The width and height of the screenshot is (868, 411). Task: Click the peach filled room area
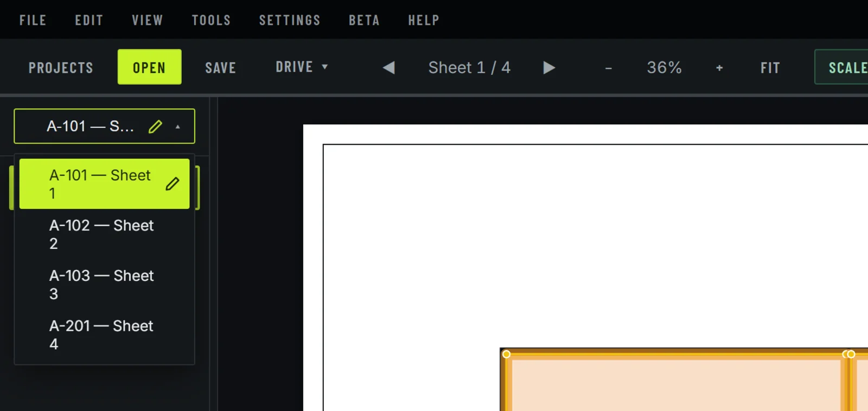point(676,385)
